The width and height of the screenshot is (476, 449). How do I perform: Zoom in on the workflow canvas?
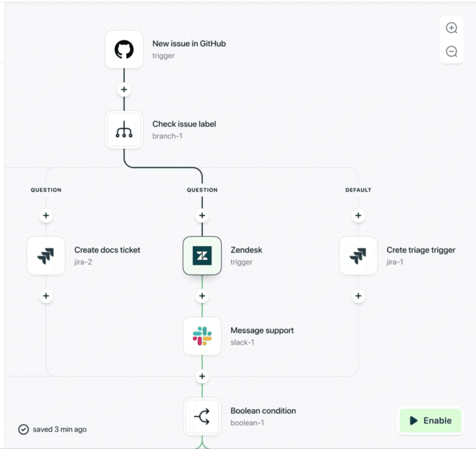[452, 28]
